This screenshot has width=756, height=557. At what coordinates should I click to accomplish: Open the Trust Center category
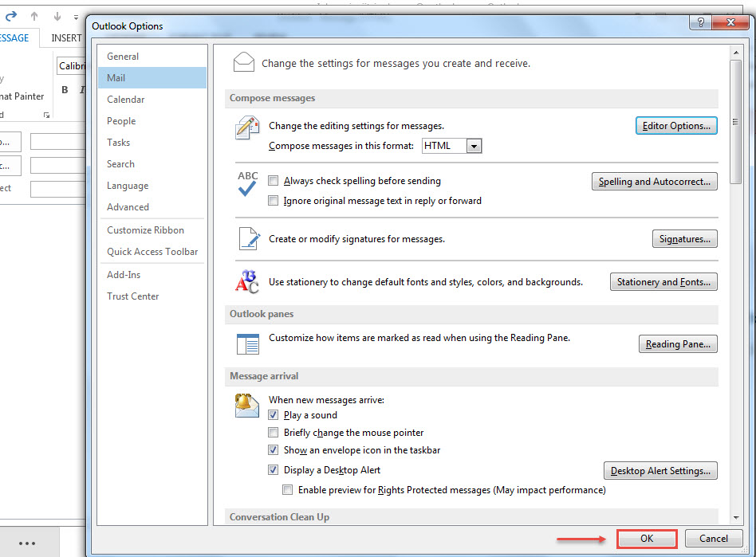[133, 296]
